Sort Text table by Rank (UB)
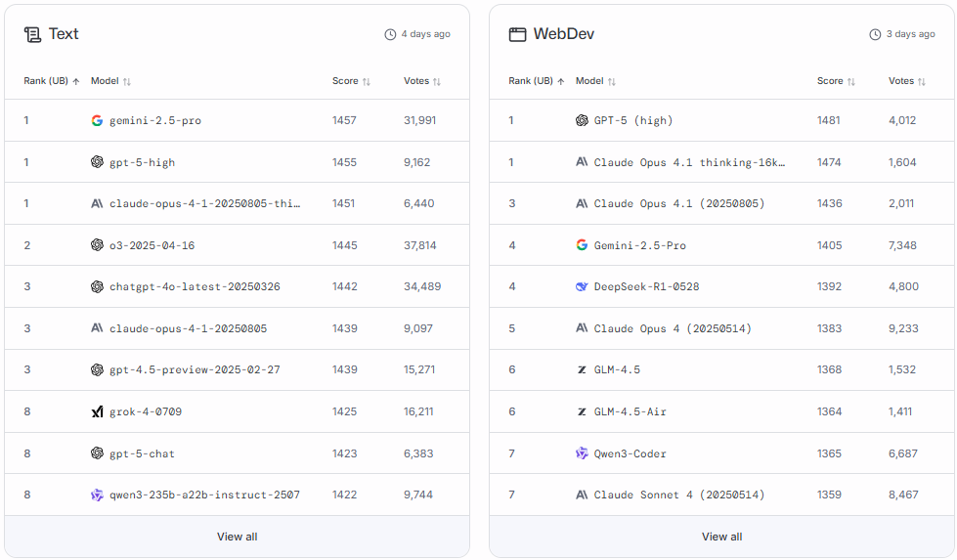Image resolution: width=957 pixels, height=560 pixels. pyautogui.click(x=51, y=81)
